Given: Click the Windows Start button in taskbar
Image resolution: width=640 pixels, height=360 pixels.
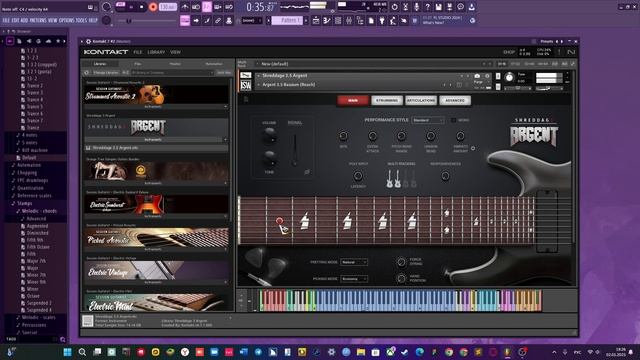Looking at the screenshot, I should coord(68,352).
